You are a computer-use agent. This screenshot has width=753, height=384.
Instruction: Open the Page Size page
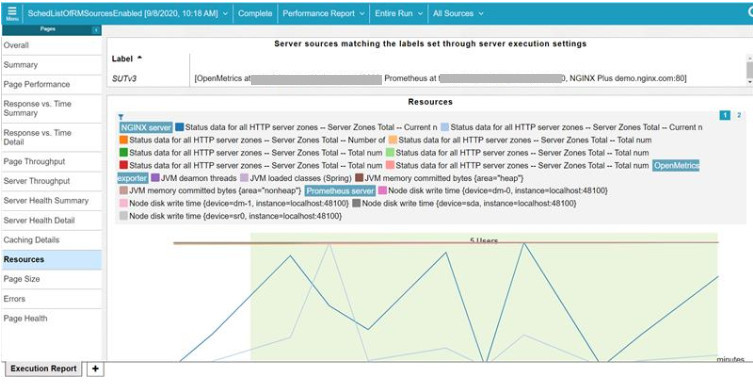[x=52, y=279]
